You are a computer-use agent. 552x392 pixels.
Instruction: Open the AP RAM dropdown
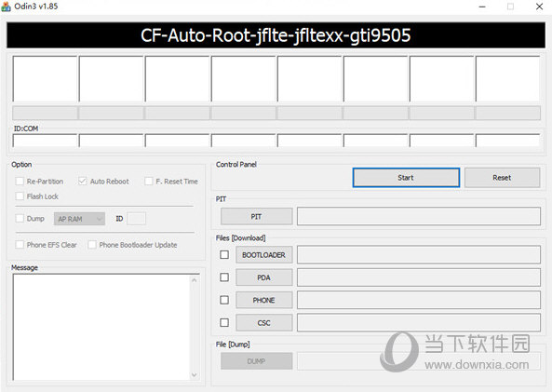[x=79, y=219]
